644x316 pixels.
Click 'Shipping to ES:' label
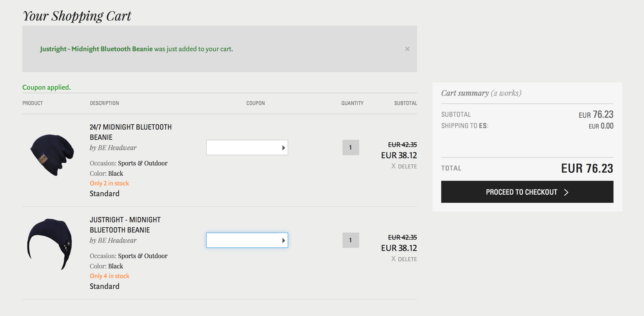tap(465, 126)
